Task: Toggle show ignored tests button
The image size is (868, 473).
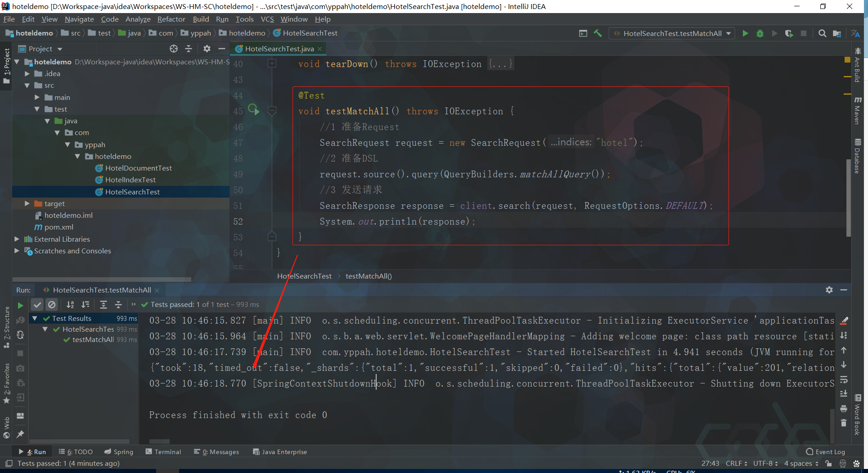Action: 52,305
